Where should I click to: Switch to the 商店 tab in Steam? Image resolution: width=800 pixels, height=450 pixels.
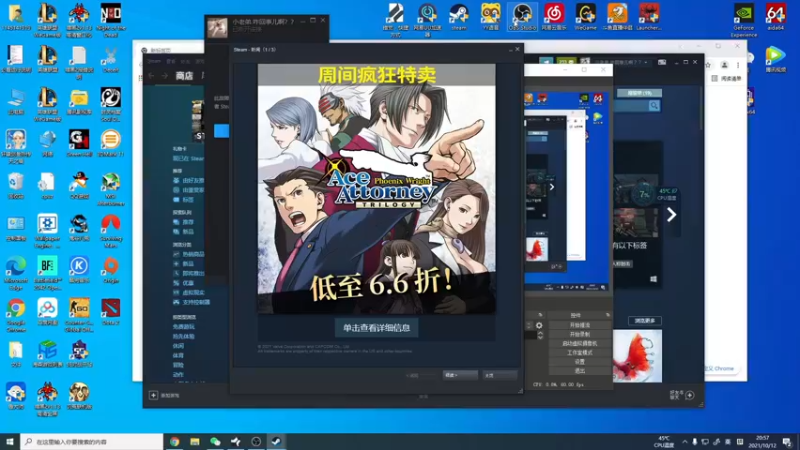184,76
